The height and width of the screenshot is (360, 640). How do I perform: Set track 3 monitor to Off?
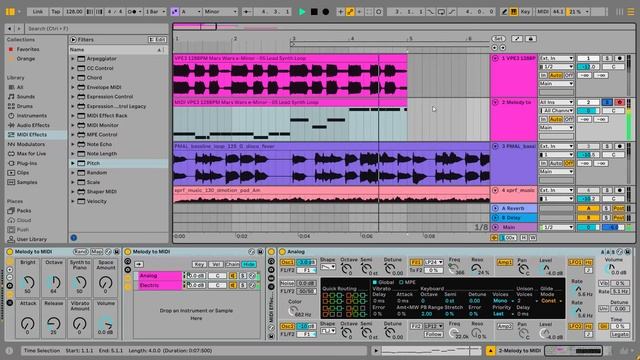(568, 163)
